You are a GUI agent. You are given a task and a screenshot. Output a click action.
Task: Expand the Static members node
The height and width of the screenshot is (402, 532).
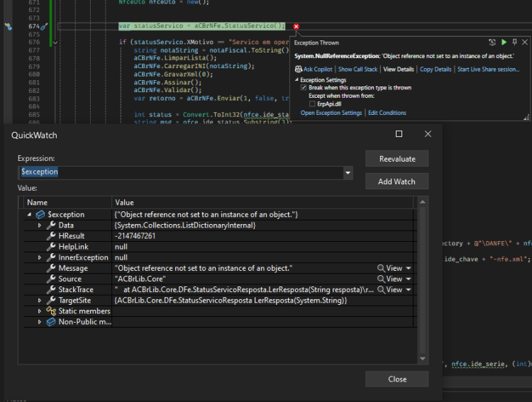click(39, 311)
